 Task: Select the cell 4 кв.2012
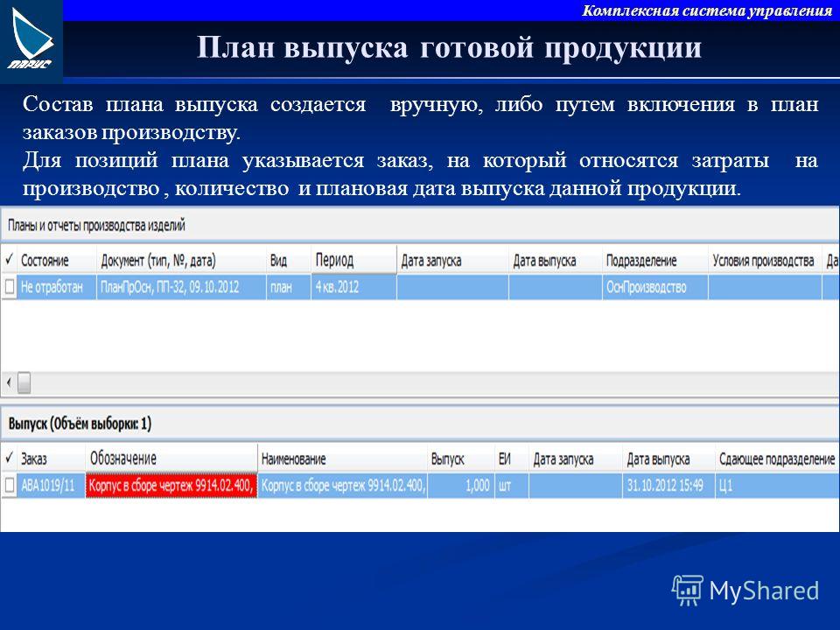point(353,287)
